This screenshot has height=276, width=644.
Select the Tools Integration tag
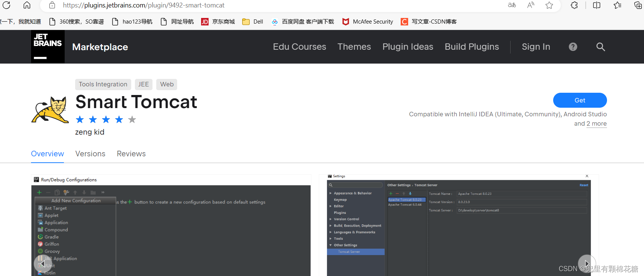tap(103, 85)
